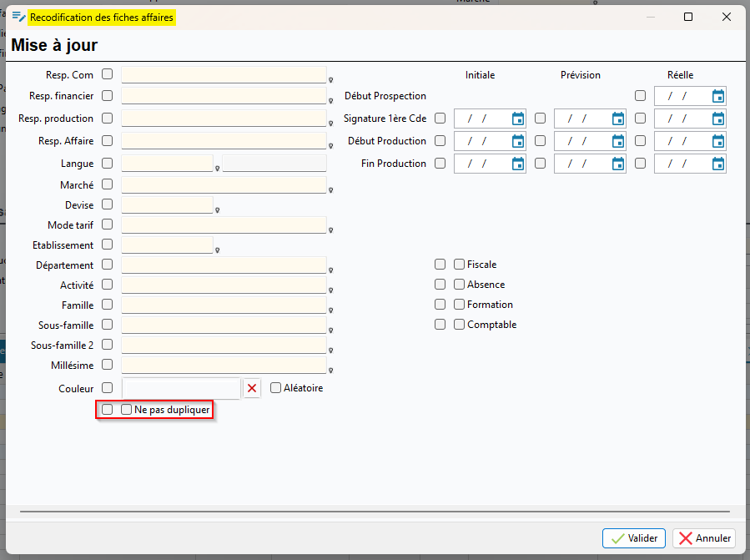Viewport: 750px width, 560px height.
Task: Clear the Couleur with the red X icon
Action: coord(252,388)
